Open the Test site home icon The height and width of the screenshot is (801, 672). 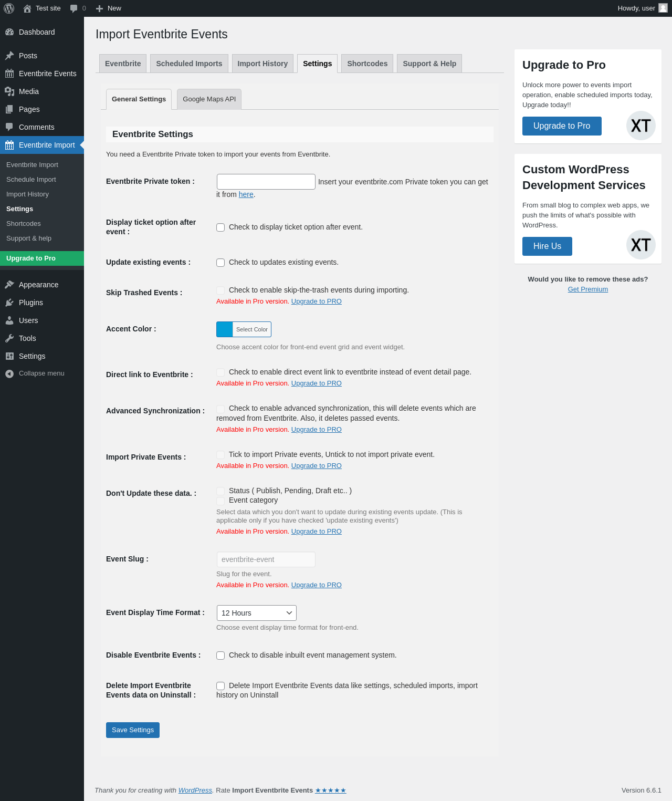pyautogui.click(x=27, y=8)
